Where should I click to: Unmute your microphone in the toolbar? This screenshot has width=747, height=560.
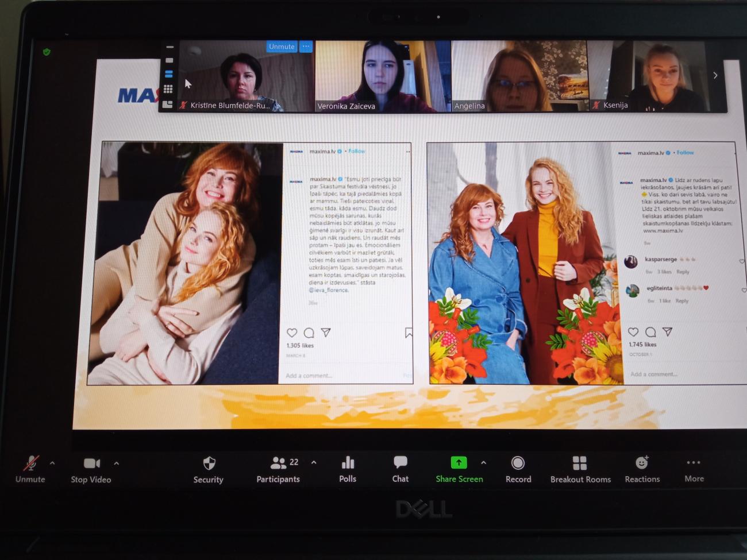[30, 469]
